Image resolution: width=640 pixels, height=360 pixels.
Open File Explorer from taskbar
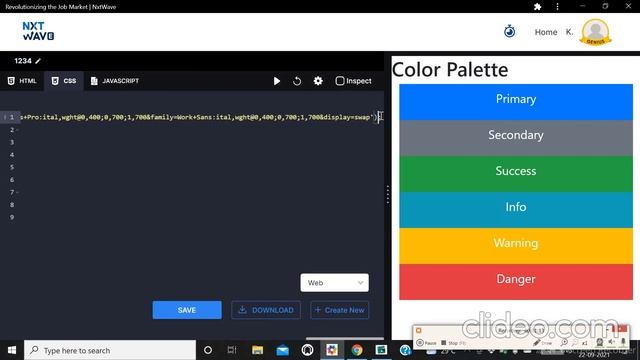tap(258, 350)
